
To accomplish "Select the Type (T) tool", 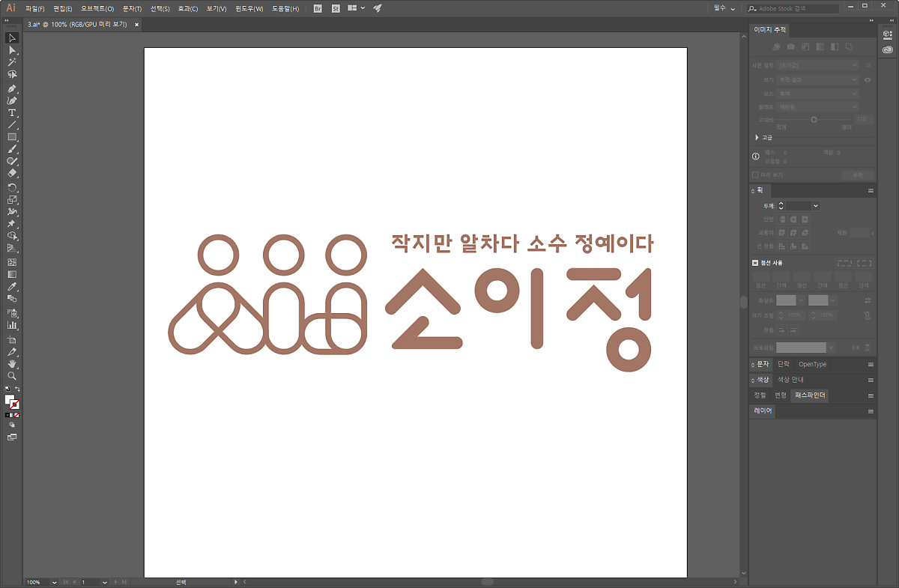I will coord(12,113).
